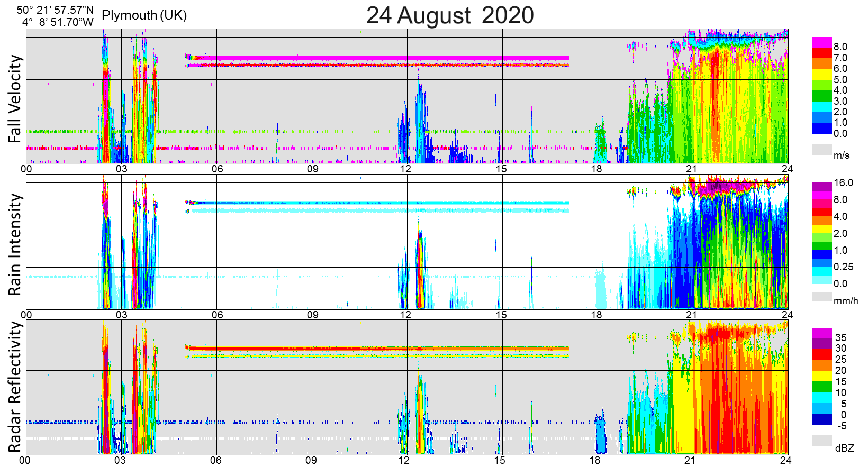Select the 15 hour tick under Radar Reflectivity panel
This screenshot has width=868, height=476.
(x=500, y=460)
